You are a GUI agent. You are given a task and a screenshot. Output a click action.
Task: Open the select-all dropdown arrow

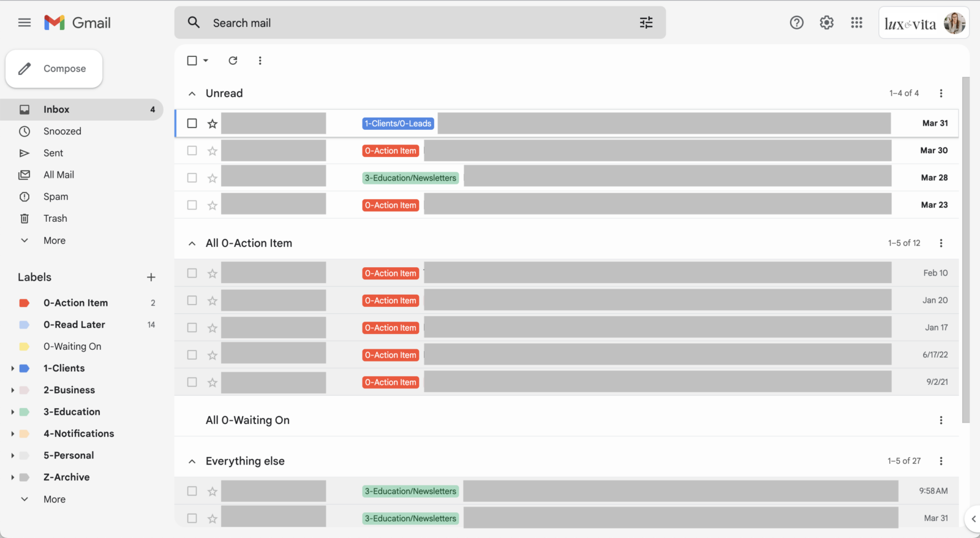tap(206, 61)
